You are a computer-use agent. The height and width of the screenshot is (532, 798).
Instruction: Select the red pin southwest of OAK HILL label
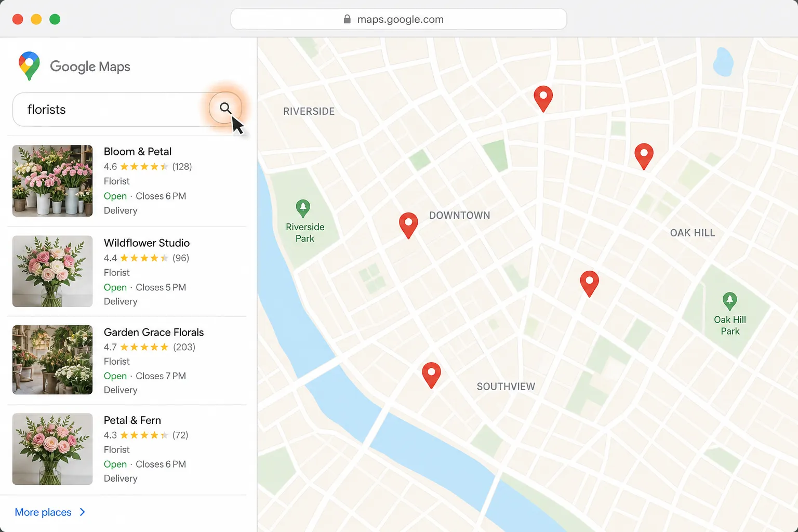click(590, 284)
